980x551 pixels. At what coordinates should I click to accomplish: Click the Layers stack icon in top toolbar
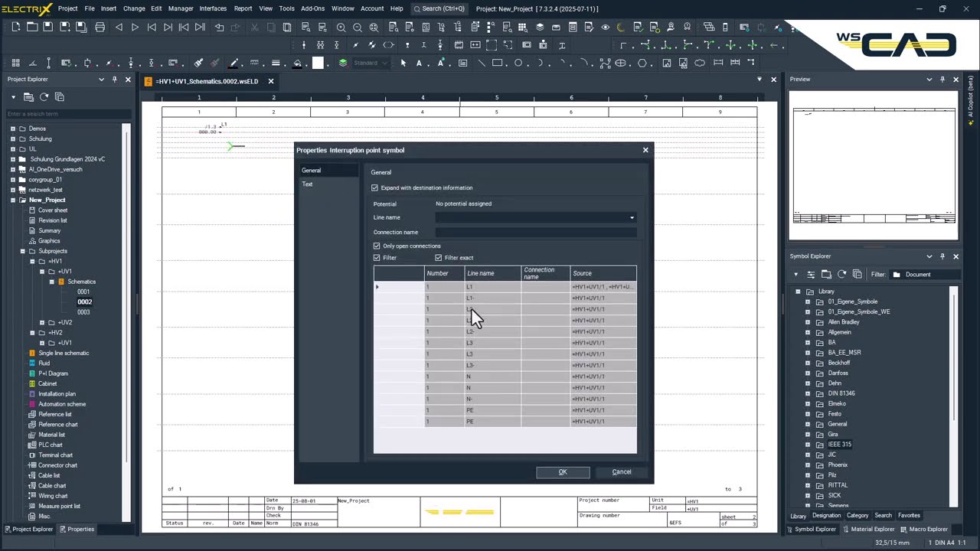(x=540, y=27)
